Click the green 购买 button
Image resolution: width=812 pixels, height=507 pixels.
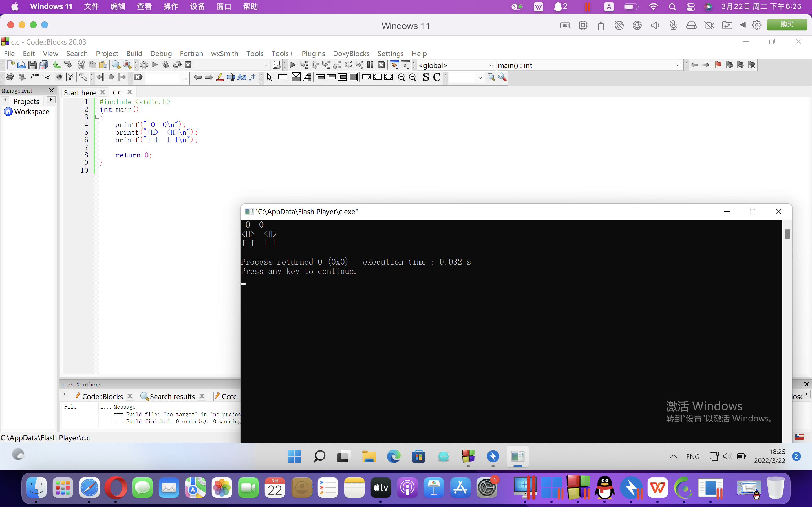(787, 25)
